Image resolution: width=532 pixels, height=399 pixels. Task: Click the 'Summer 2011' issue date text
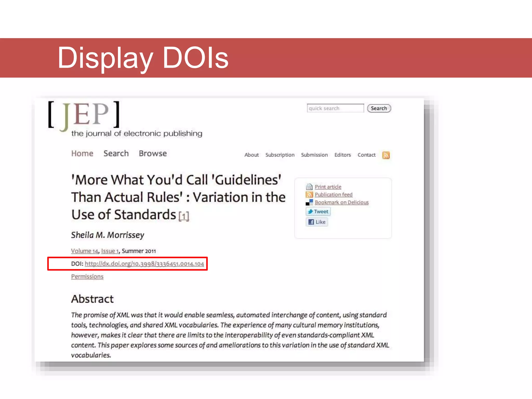139,251
